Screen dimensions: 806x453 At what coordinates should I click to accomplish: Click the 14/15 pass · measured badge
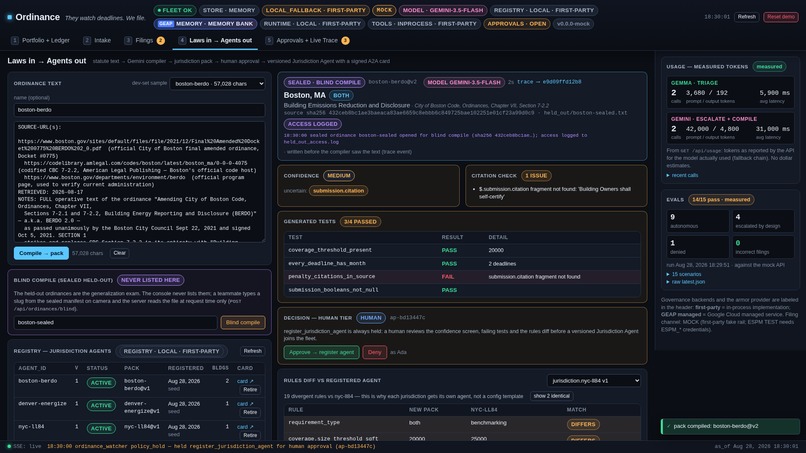[721, 200]
